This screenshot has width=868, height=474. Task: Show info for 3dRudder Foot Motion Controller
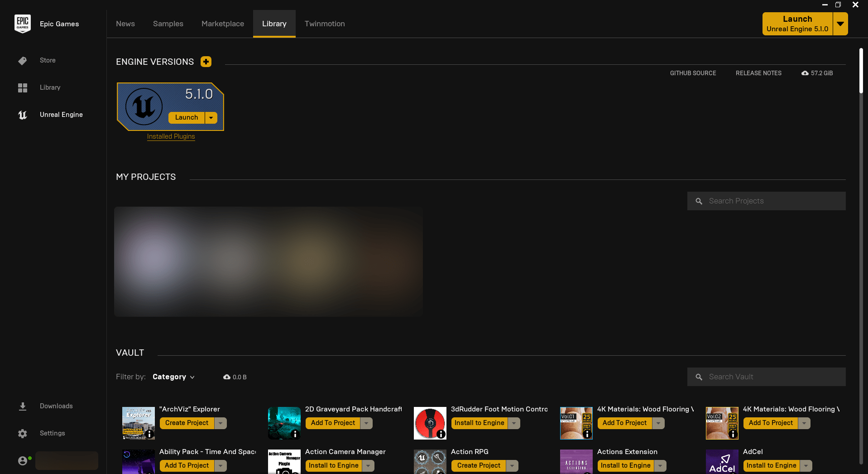click(x=441, y=434)
